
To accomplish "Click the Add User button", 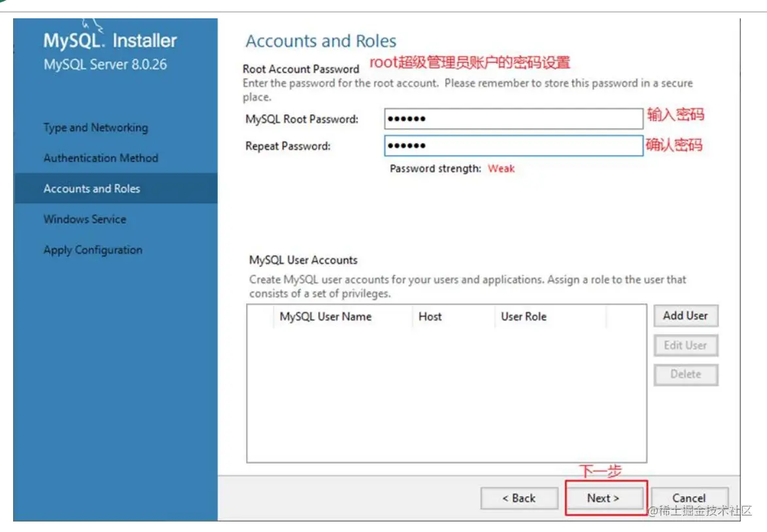I will coord(685,316).
